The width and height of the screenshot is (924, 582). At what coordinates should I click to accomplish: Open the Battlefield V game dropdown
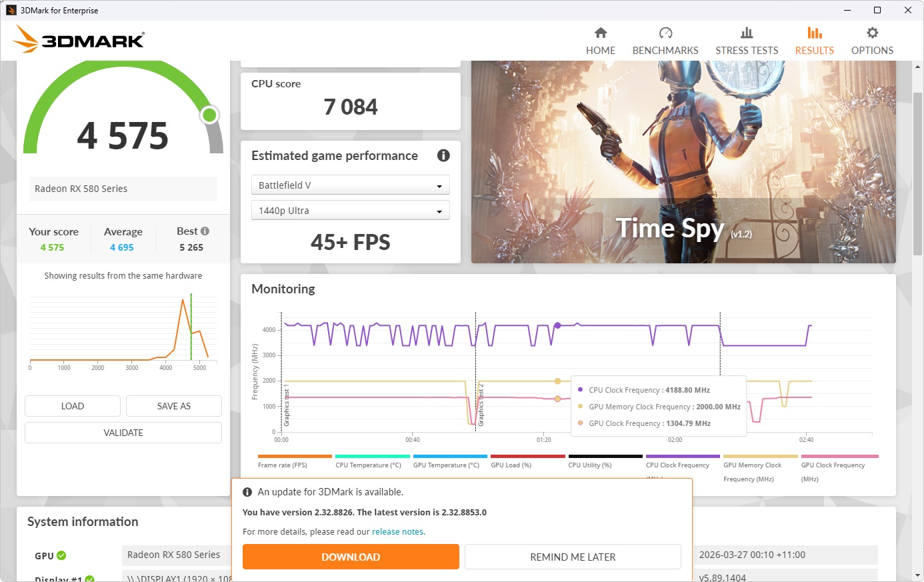pyautogui.click(x=351, y=185)
